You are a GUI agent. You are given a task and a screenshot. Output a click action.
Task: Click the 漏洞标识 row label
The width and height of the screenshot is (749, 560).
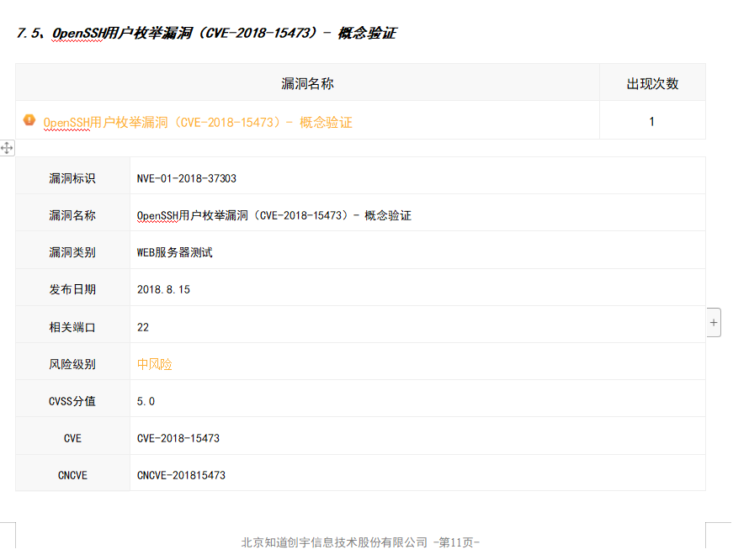click(72, 178)
